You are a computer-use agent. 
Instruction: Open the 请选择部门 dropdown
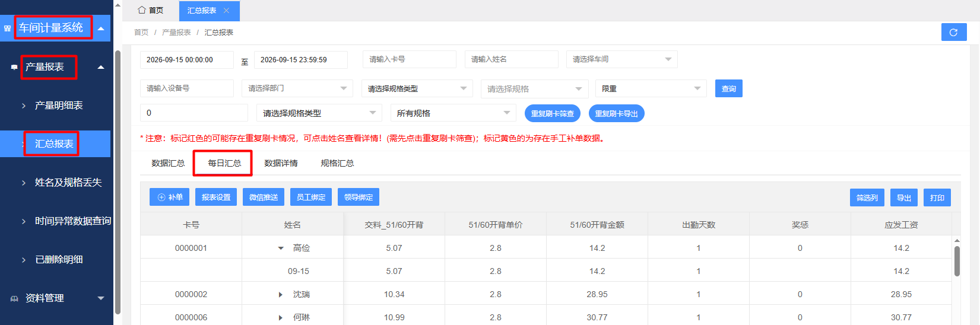(297, 88)
